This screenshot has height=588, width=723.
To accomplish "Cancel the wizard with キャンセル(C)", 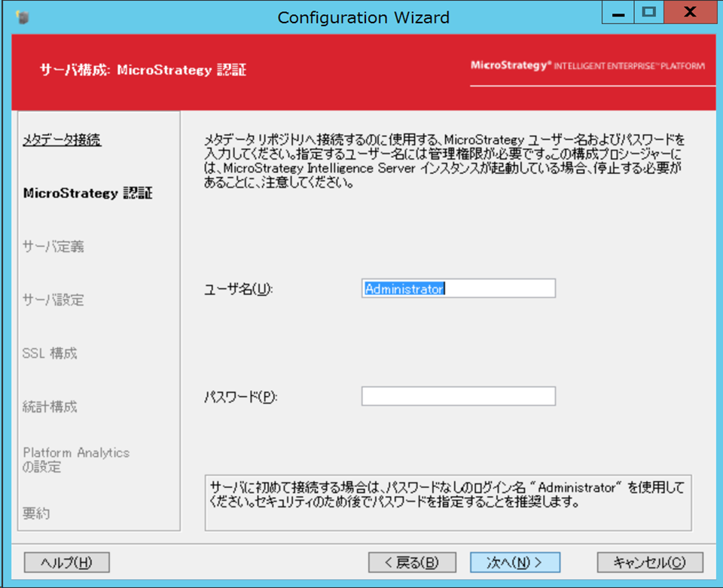I will [x=650, y=562].
